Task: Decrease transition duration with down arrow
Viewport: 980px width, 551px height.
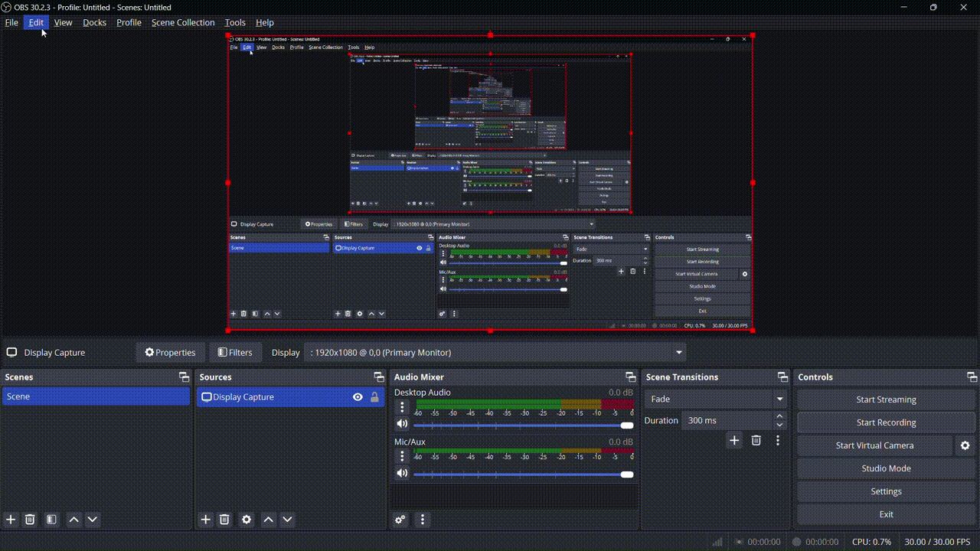Action: point(779,425)
